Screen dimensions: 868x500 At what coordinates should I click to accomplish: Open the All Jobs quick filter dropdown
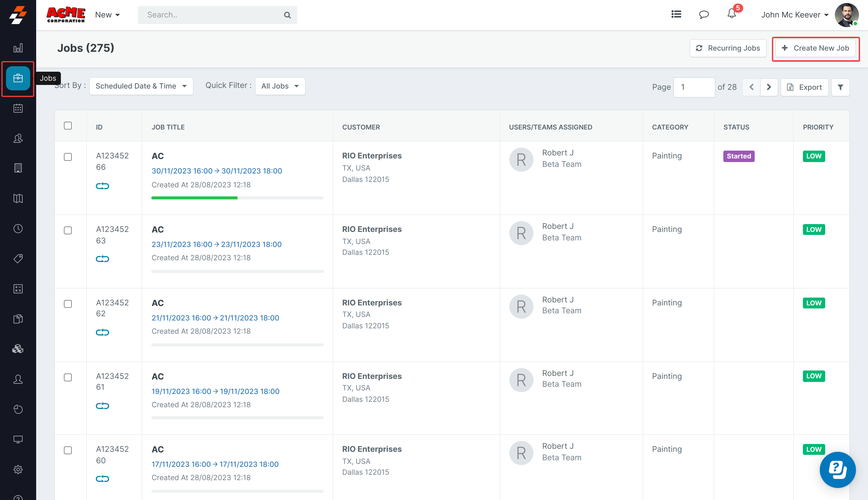coord(280,86)
